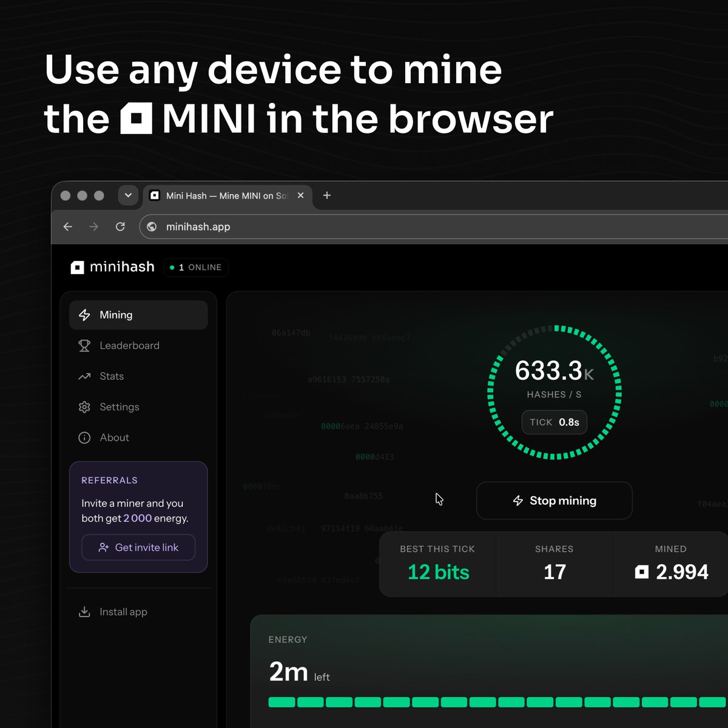
Task: Click the SHARES count 17
Action: (x=554, y=572)
